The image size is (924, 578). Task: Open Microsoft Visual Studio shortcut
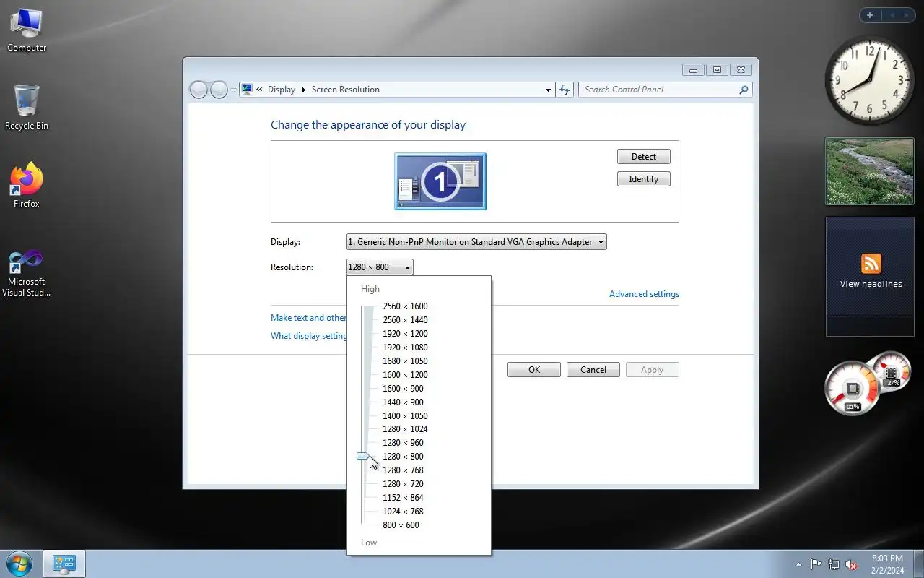(27, 273)
